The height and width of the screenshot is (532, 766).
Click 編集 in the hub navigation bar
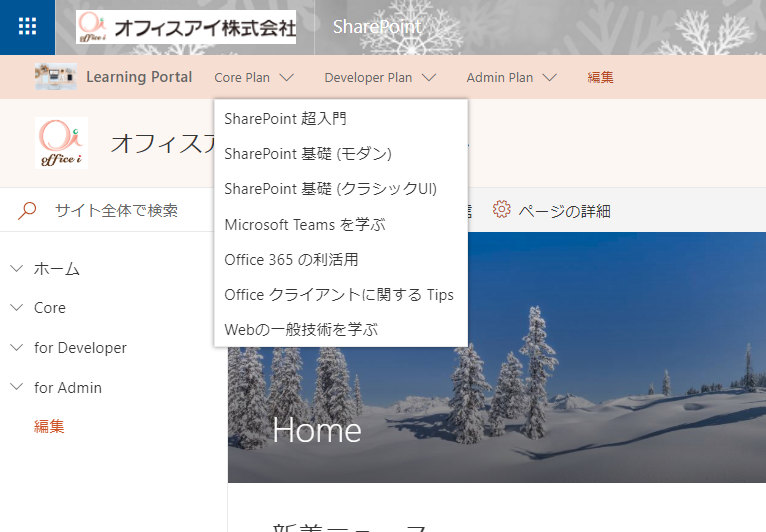[x=600, y=77]
